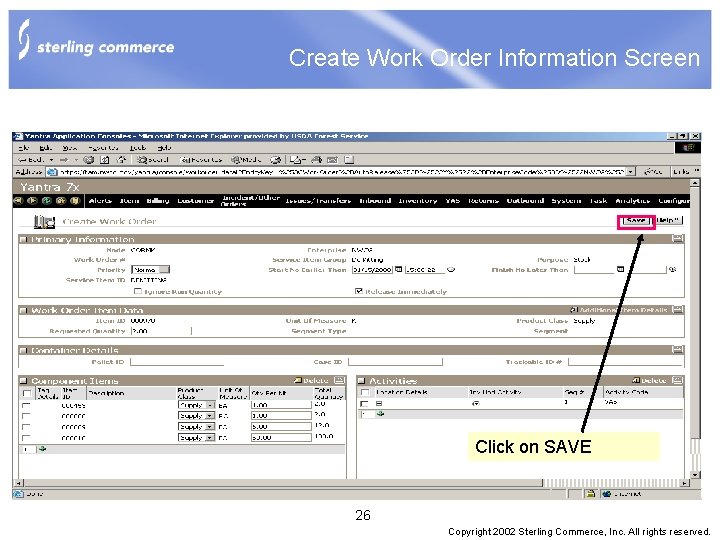Viewport: 720px width, 540px height.
Task: Click the Print toolbar icon
Action: (317, 160)
